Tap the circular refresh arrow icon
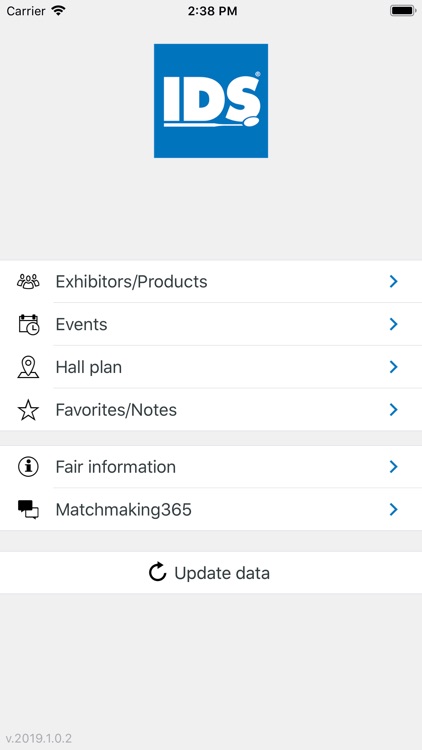 pyautogui.click(x=157, y=572)
